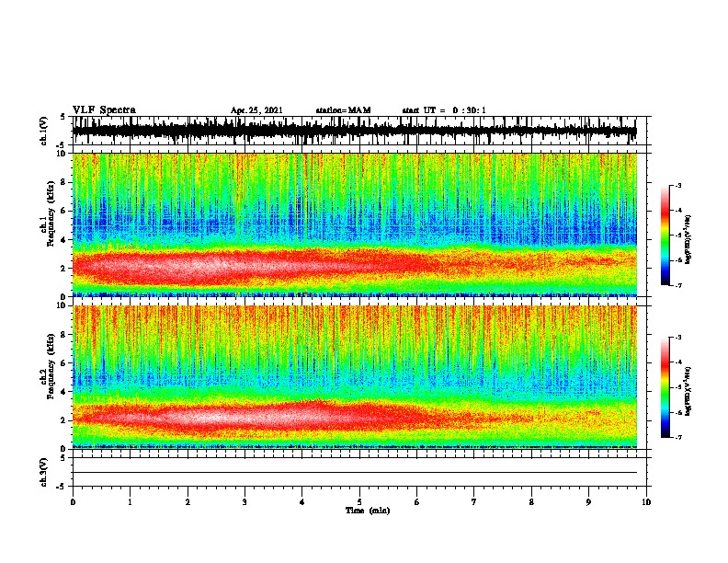Click the date label "Apr. 25, 2021"
The height and width of the screenshot is (563, 728).
tap(256, 110)
